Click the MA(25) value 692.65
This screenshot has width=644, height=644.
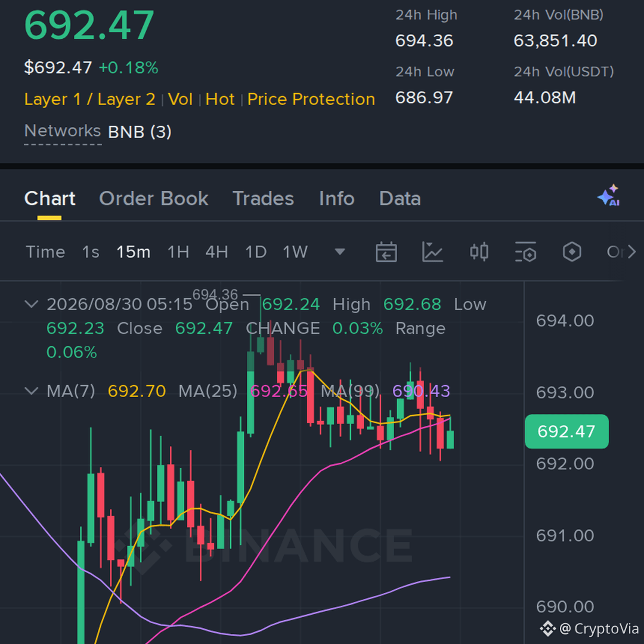pyautogui.click(x=279, y=391)
